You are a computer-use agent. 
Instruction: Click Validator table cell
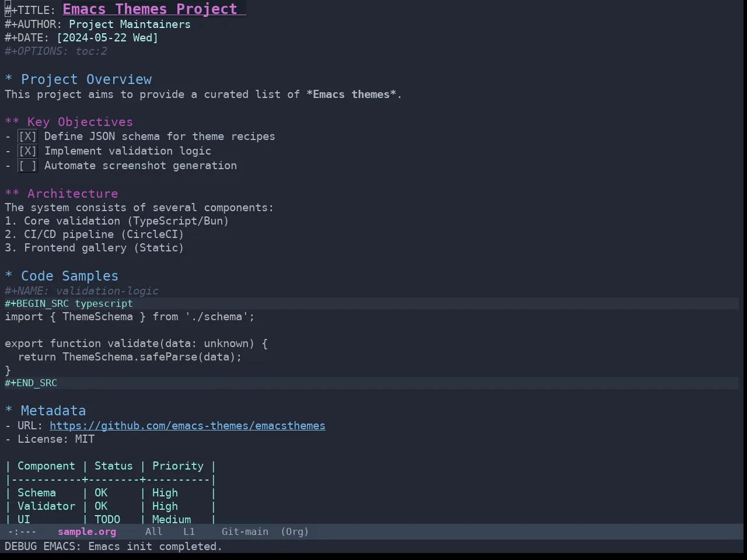click(x=46, y=506)
